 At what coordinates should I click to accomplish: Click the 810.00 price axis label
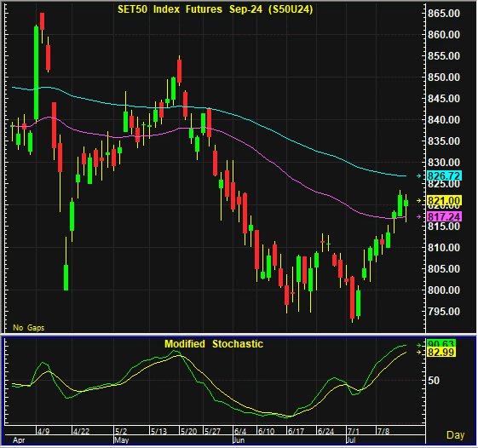coord(444,248)
